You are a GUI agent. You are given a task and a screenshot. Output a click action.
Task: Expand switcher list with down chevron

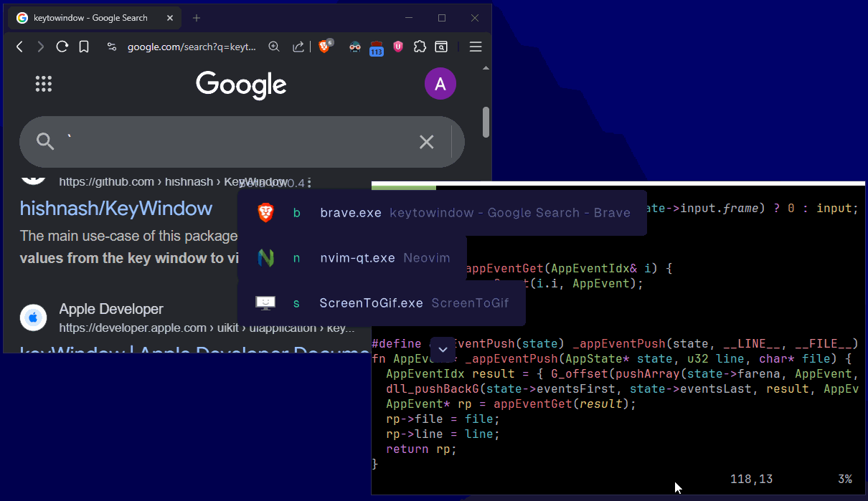pos(443,349)
